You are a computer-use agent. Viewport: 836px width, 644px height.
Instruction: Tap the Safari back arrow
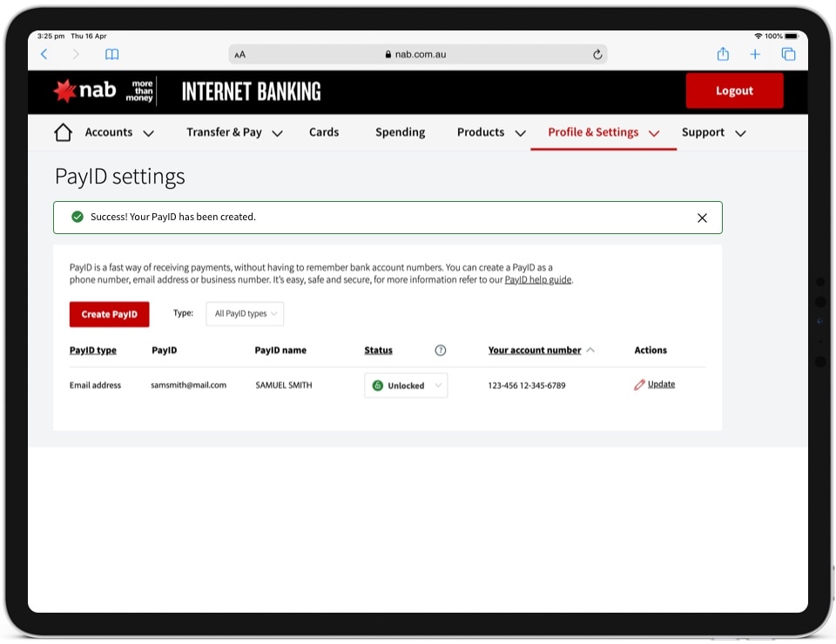(44, 54)
